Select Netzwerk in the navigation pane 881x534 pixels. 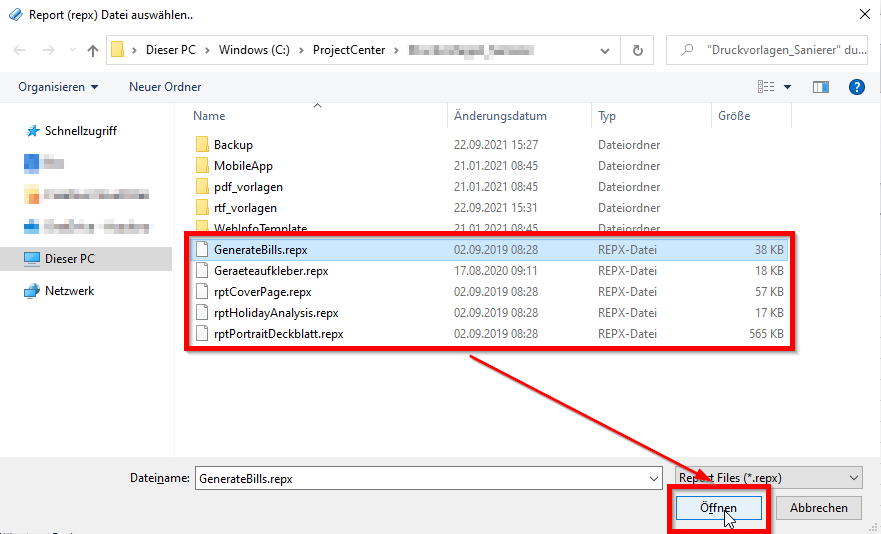point(69,291)
